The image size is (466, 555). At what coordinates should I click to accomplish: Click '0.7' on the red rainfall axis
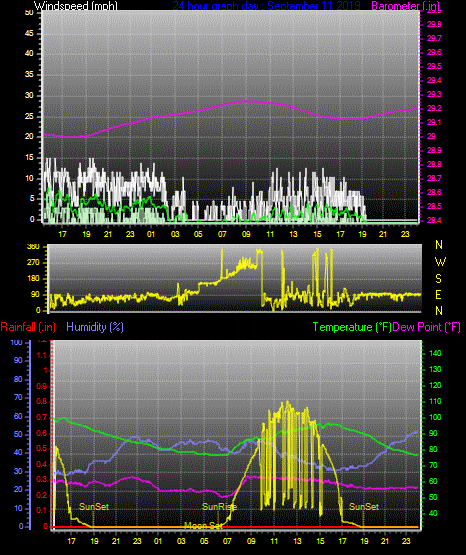42,417
